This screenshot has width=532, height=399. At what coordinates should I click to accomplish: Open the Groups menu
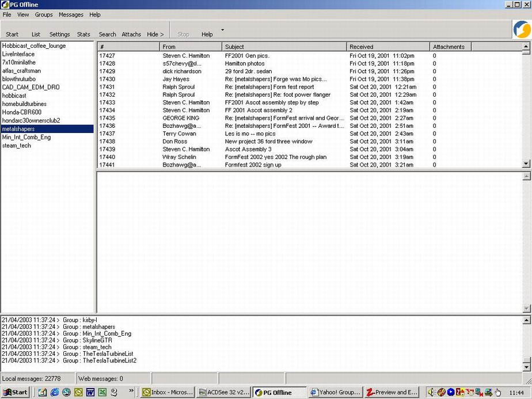coord(43,14)
